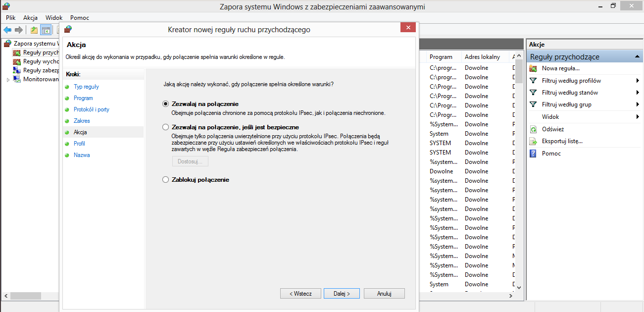This screenshot has width=644, height=312.
Task: Go to the 'Profil' wizard step
Action: pyautogui.click(x=80, y=144)
